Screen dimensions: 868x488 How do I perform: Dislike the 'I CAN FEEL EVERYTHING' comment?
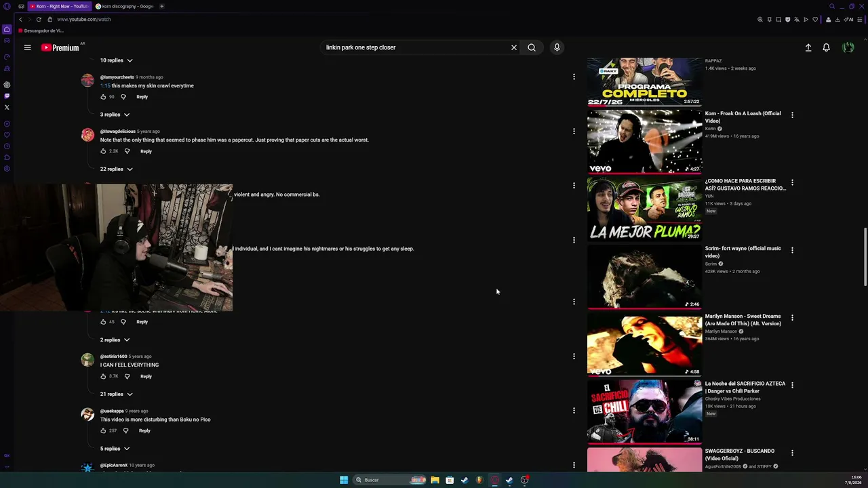(x=127, y=376)
